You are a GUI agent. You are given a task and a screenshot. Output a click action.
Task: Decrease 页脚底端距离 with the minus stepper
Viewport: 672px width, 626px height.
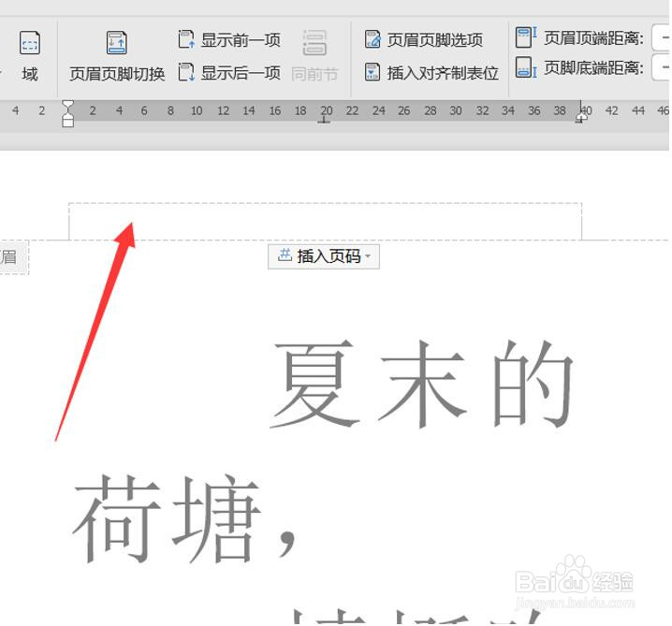(x=664, y=67)
